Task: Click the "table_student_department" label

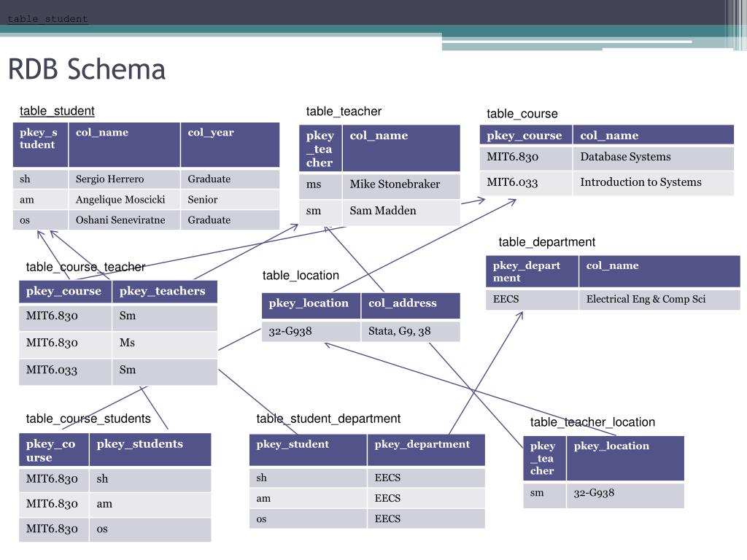Action: 328,419
